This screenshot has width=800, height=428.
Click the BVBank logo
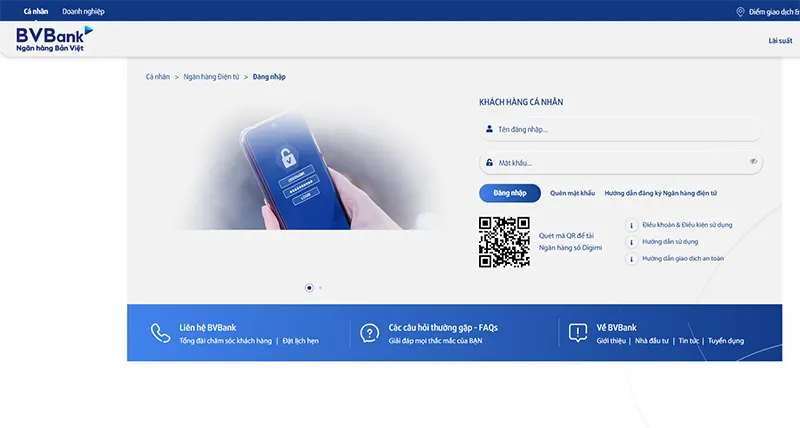click(x=54, y=39)
